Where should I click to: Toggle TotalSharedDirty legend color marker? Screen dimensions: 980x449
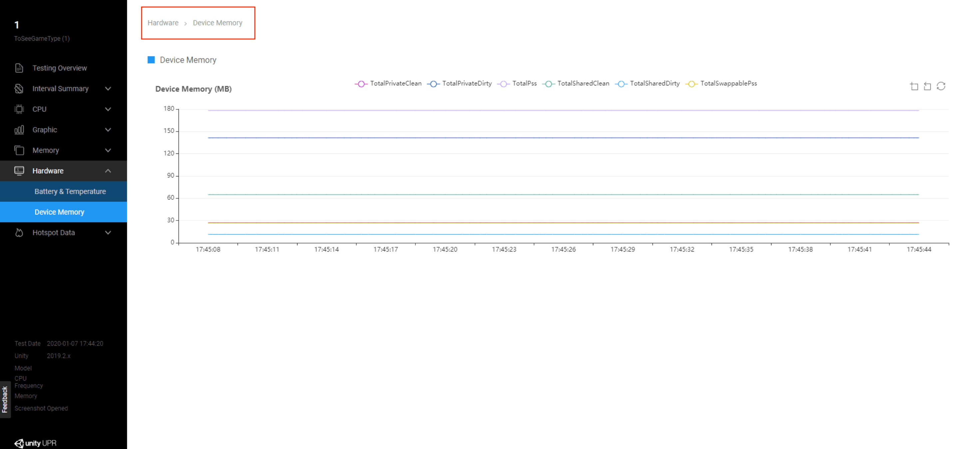[621, 84]
